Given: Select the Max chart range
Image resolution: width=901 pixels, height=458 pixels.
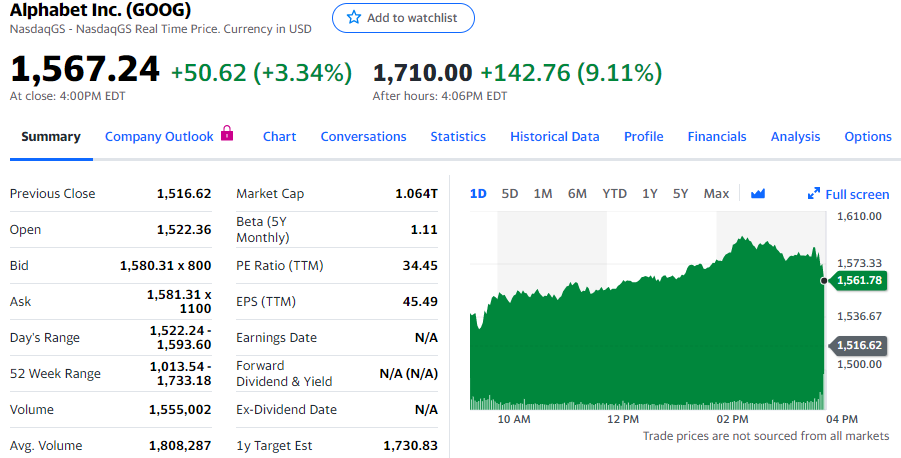Looking at the screenshot, I should click(716, 194).
